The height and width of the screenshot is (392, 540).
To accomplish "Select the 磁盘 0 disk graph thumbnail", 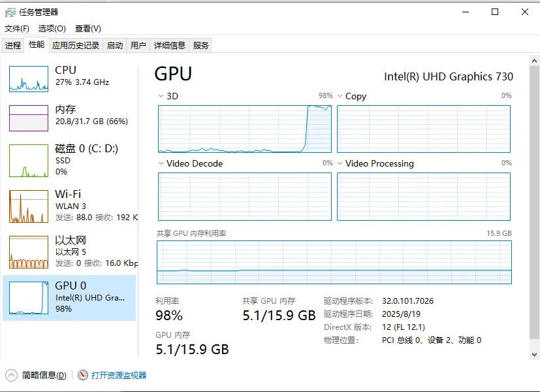I will pos(29,161).
